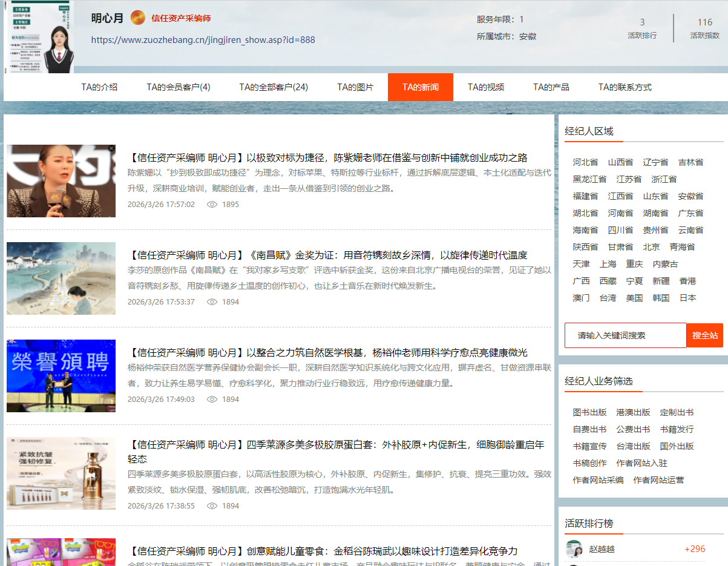Select 图书出版 business filter

pyautogui.click(x=589, y=412)
